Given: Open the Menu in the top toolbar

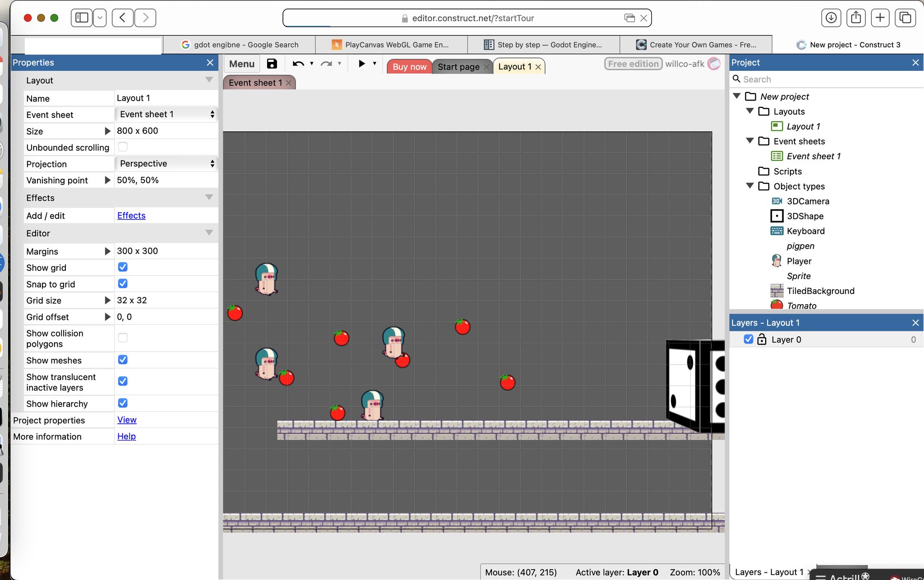Looking at the screenshot, I should point(241,64).
